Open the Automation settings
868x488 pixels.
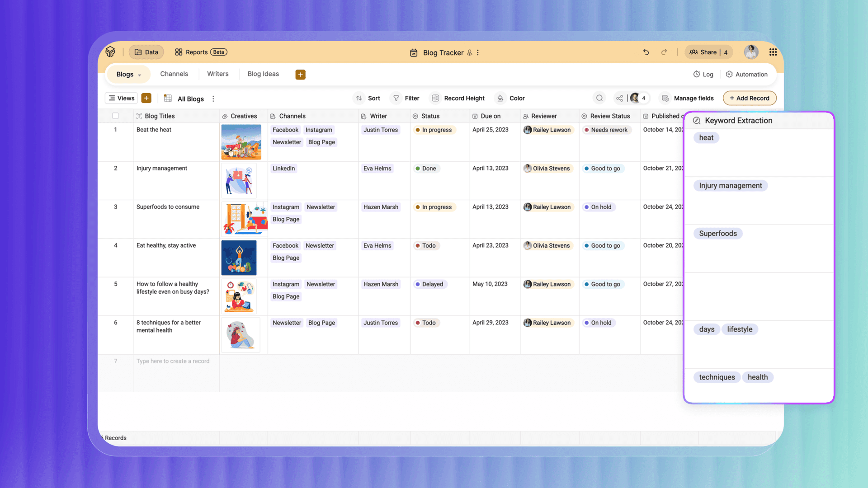746,74
